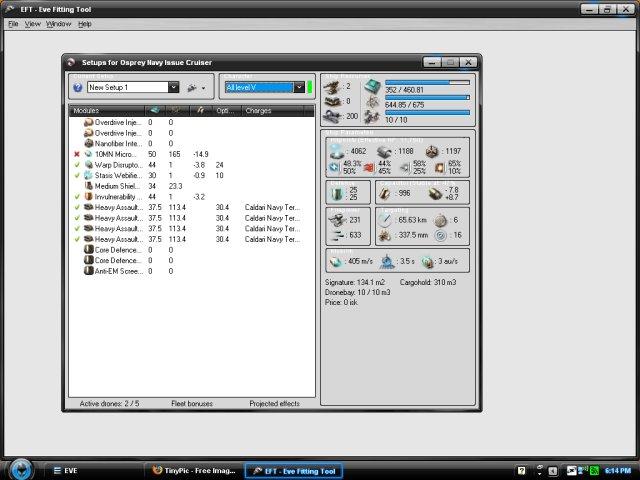Open the All level V character dropdown
The image size is (640, 480).
click(x=299, y=87)
